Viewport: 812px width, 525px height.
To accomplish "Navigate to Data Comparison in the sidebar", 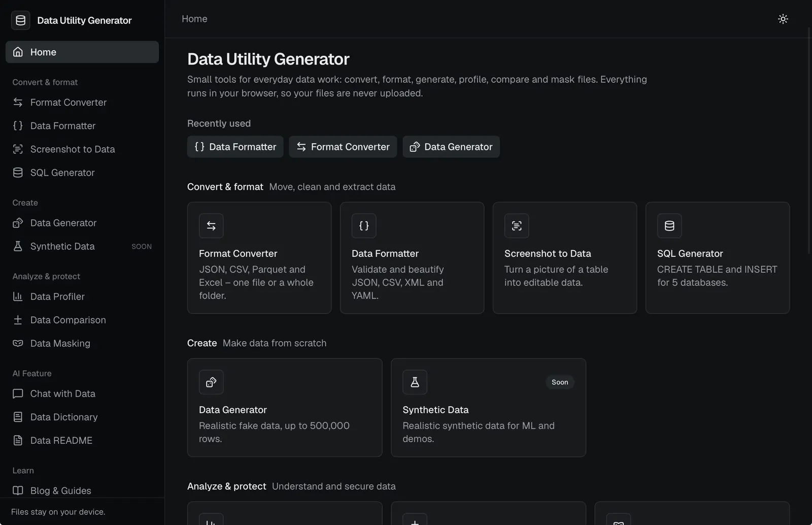I will click(82, 319).
